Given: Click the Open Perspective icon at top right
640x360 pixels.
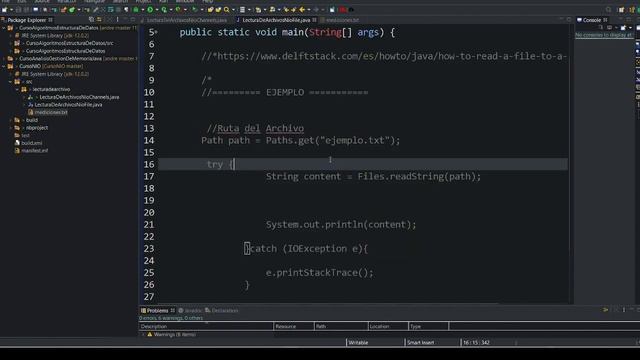Looking at the screenshot, I should [x=621, y=9].
